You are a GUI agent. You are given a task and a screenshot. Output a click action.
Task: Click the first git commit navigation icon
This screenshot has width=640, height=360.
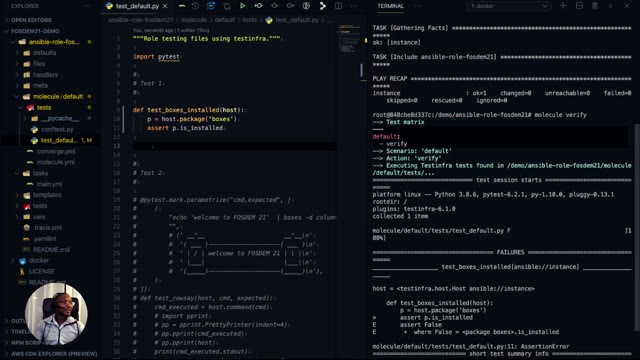258,6
